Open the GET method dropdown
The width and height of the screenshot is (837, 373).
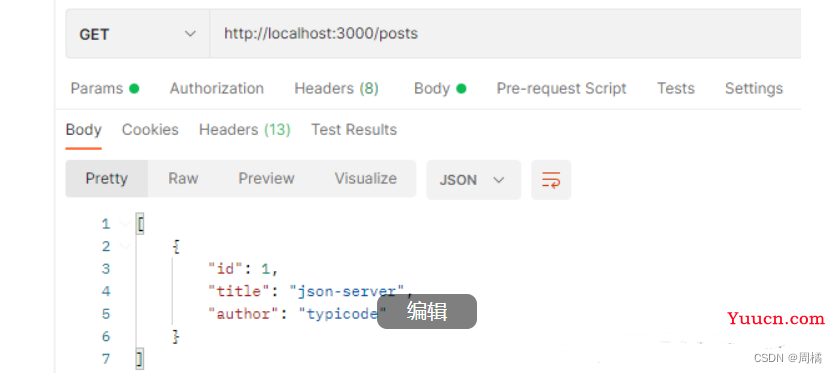138,34
